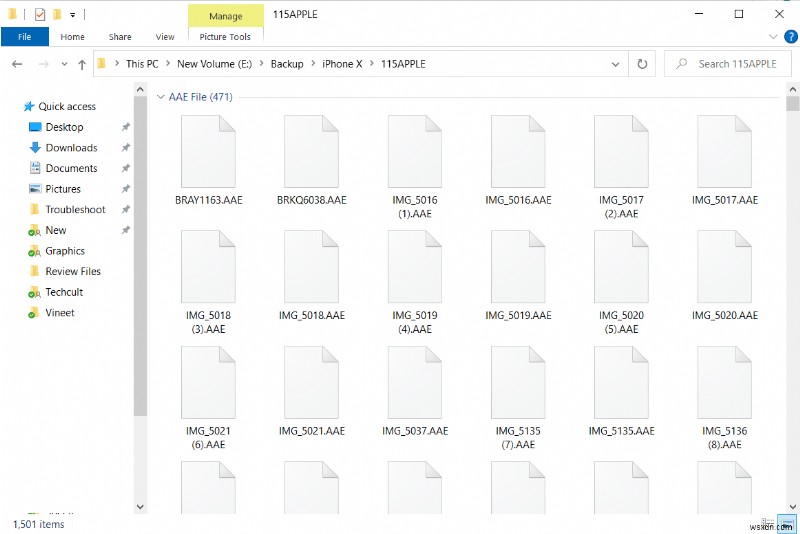Viewport: 800px width, 534px height.
Task: Click Backup in the breadcrumb path
Action: click(x=287, y=64)
